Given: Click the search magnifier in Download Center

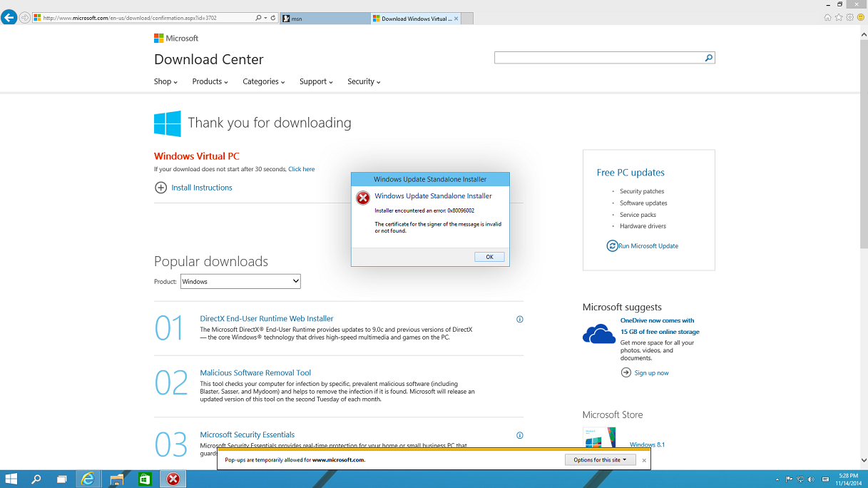Looking at the screenshot, I should tap(708, 58).
